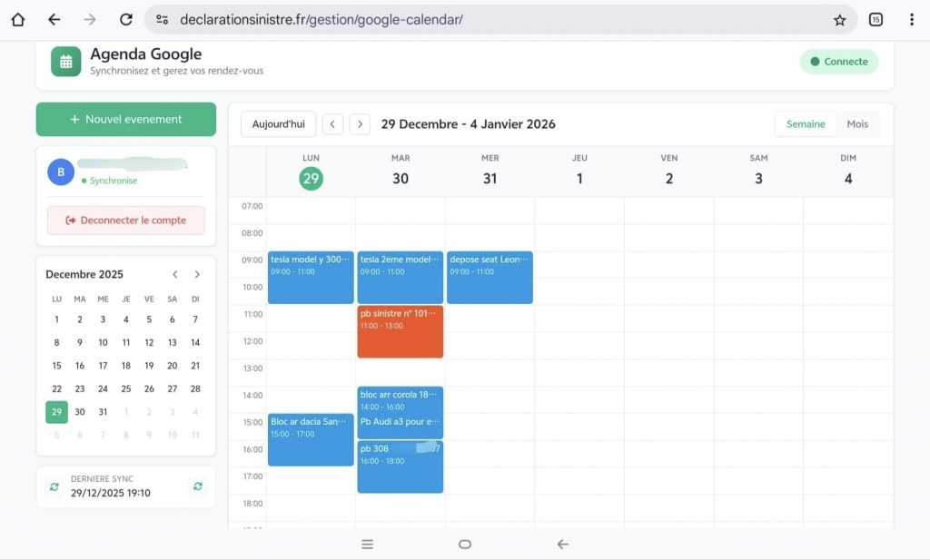
Task: Go to browser home page
Action: tap(18, 20)
